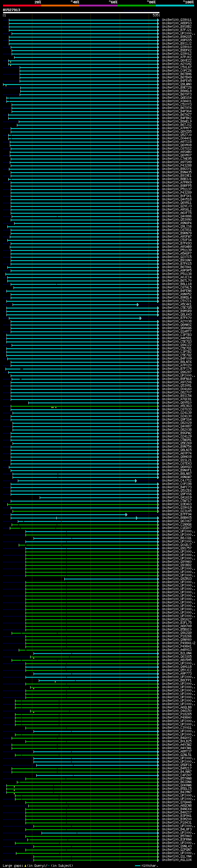Select hit label UniRef100_Q96287
The image size is (197, 868).
point(177,372)
